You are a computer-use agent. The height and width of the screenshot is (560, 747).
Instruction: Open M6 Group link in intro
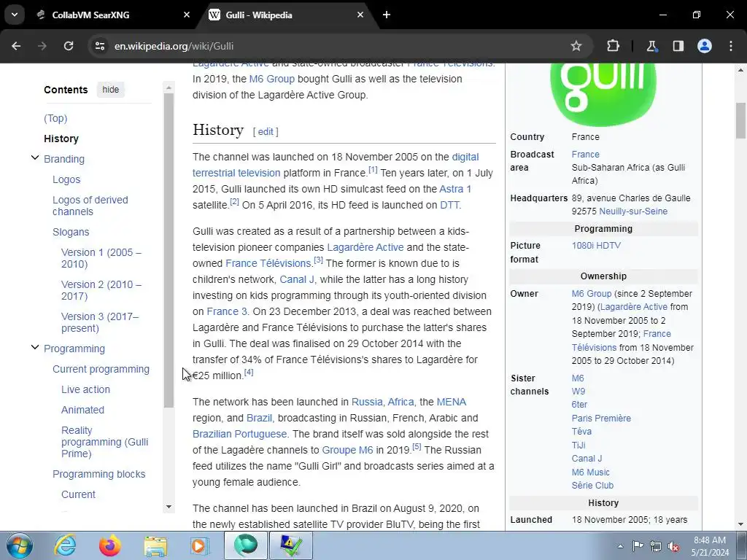click(271, 79)
